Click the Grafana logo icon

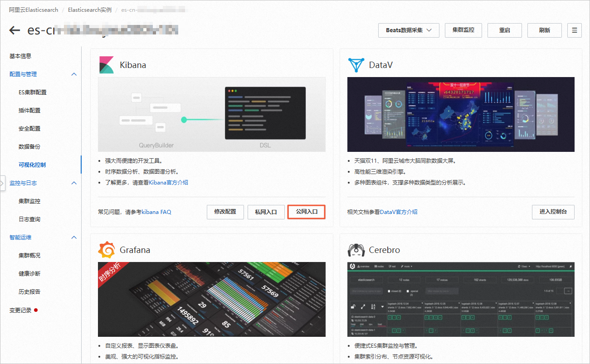click(x=107, y=250)
